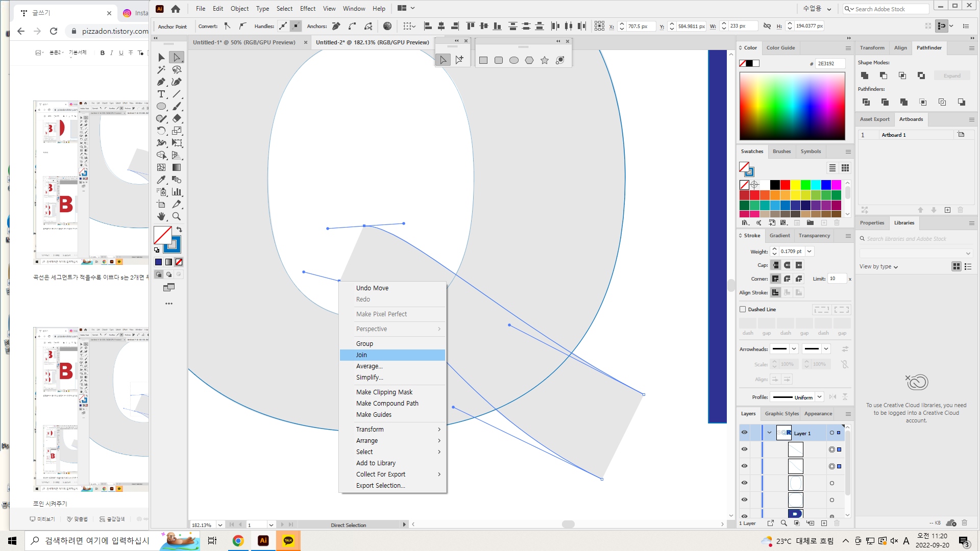This screenshot has height=551, width=980.
Task: Switch to the Untitled-1 document tab
Action: [244, 42]
